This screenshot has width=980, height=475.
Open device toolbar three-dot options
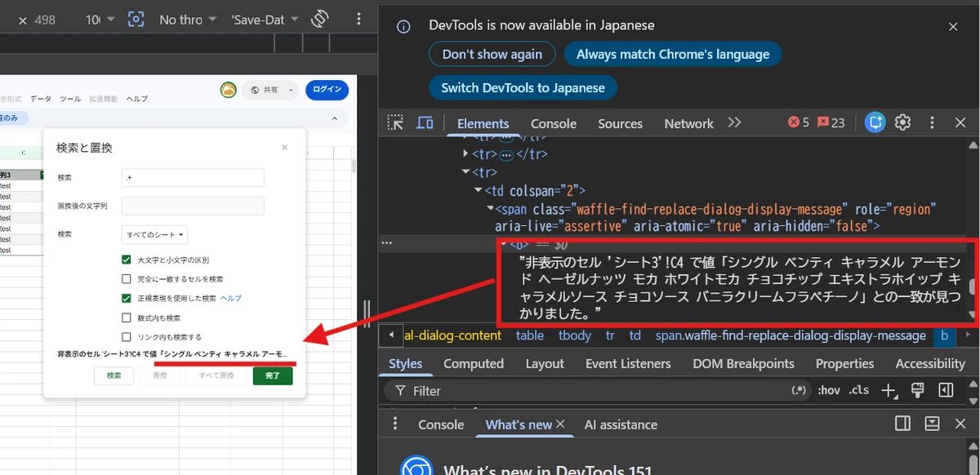(x=359, y=19)
